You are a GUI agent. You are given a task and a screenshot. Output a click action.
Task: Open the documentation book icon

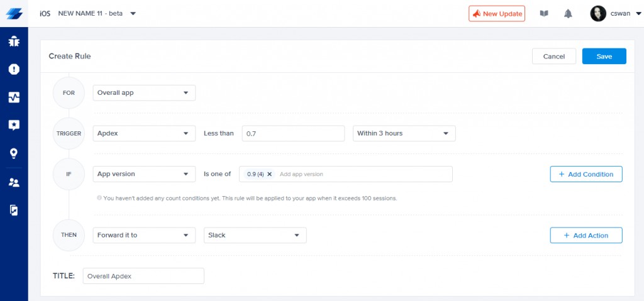(544, 14)
